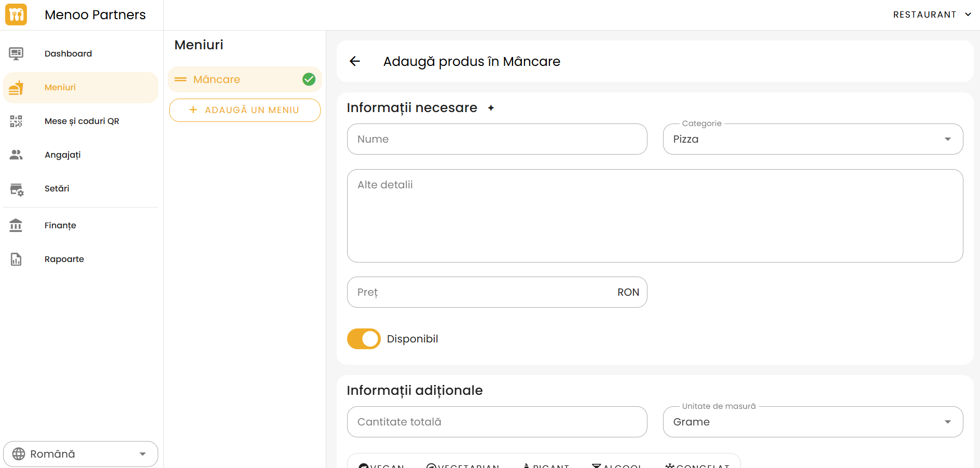Click the QR code icon in sidebar
980x468 pixels.
(16, 121)
